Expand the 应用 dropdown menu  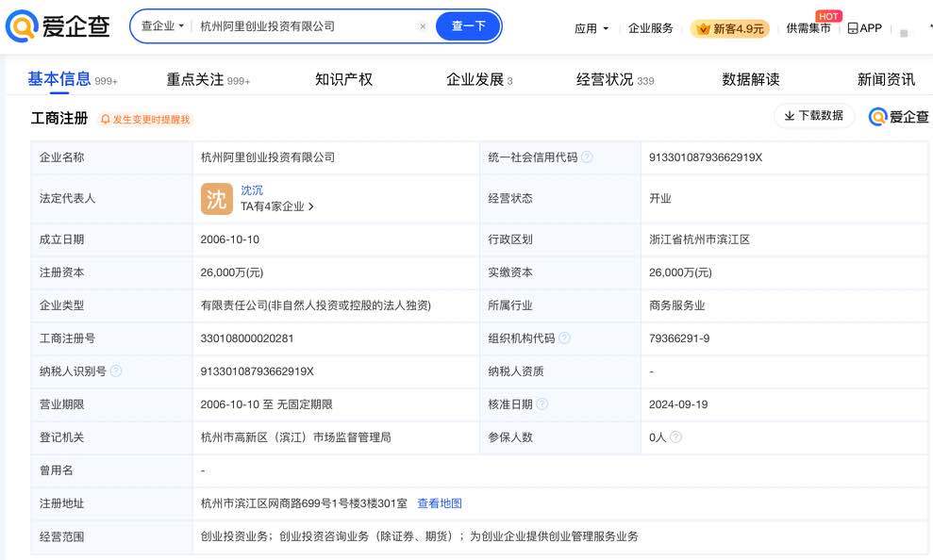pyautogui.click(x=591, y=28)
